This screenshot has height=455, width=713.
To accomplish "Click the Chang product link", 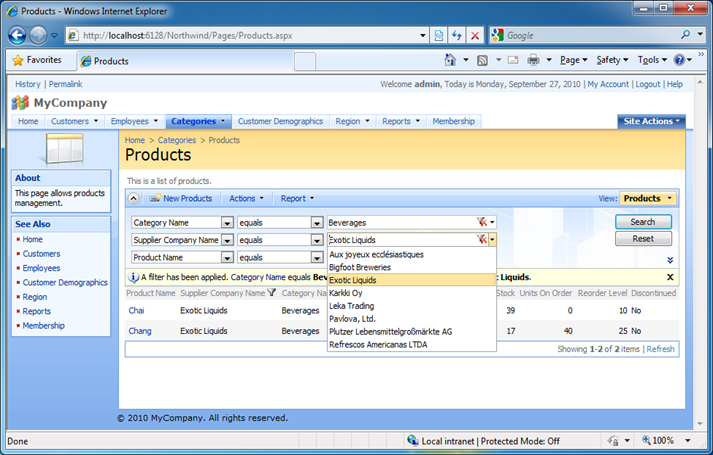I will click(138, 330).
